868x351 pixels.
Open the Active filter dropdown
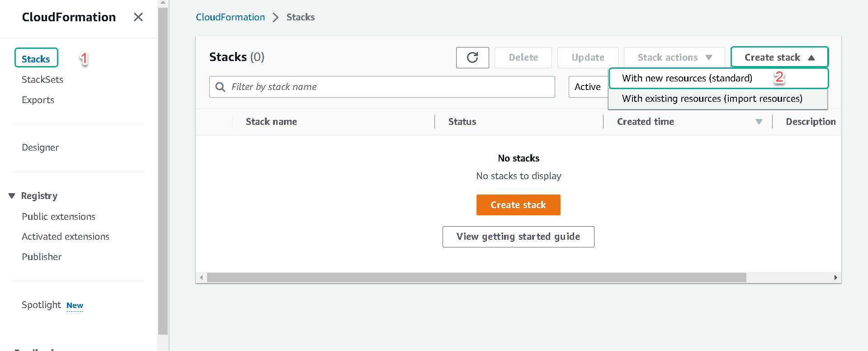[x=588, y=87]
